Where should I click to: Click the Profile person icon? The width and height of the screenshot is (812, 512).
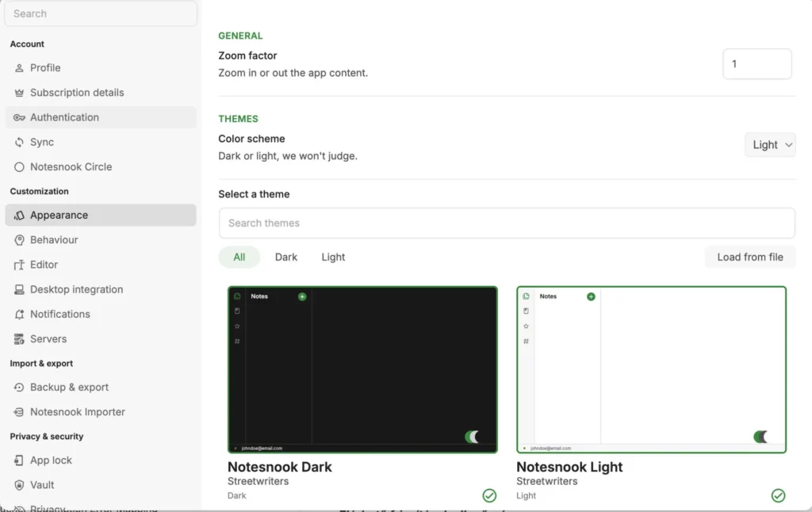19,68
